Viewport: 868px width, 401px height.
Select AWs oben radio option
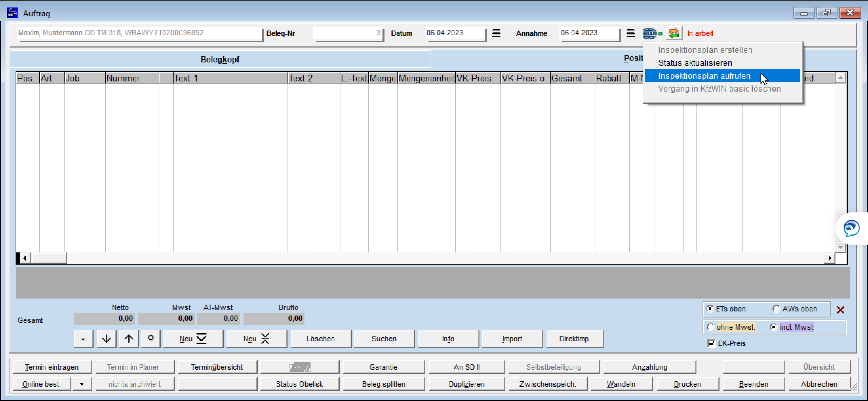pyautogui.click(x=776, y=309)
